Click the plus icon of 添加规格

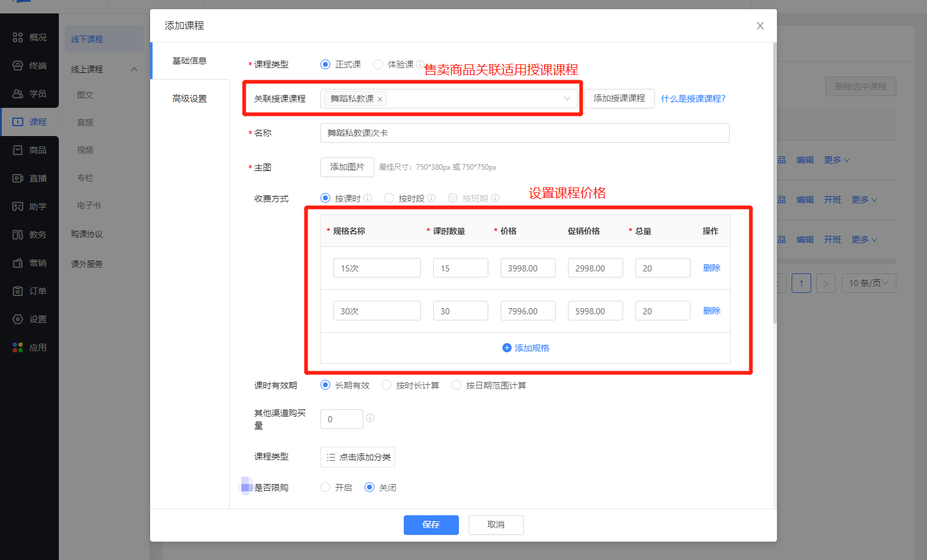[x=507, y=347]
